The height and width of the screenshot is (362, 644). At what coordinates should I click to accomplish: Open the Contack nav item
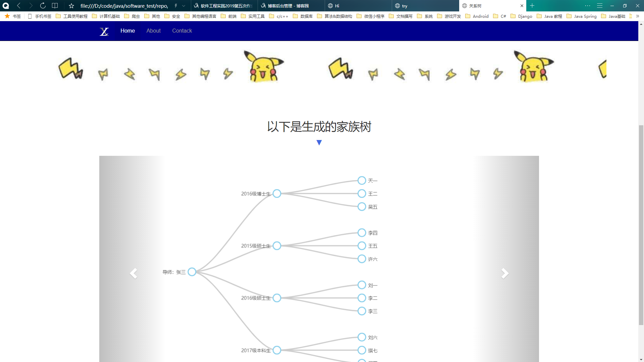[x=182, y=31]
